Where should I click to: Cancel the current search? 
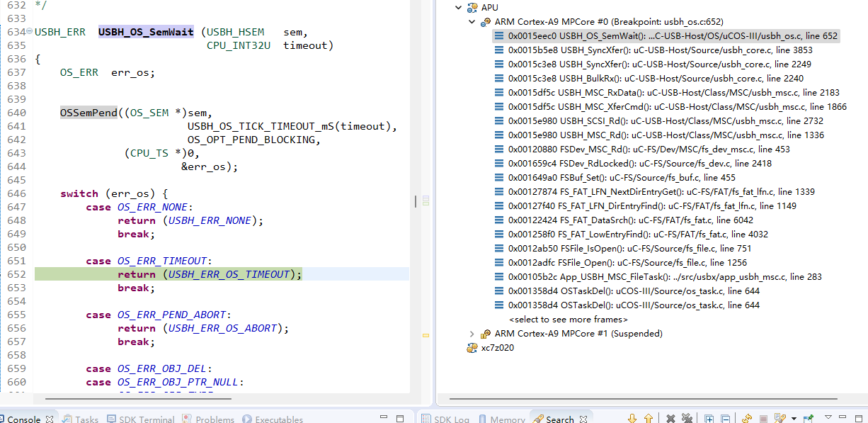tap(763, 419)
